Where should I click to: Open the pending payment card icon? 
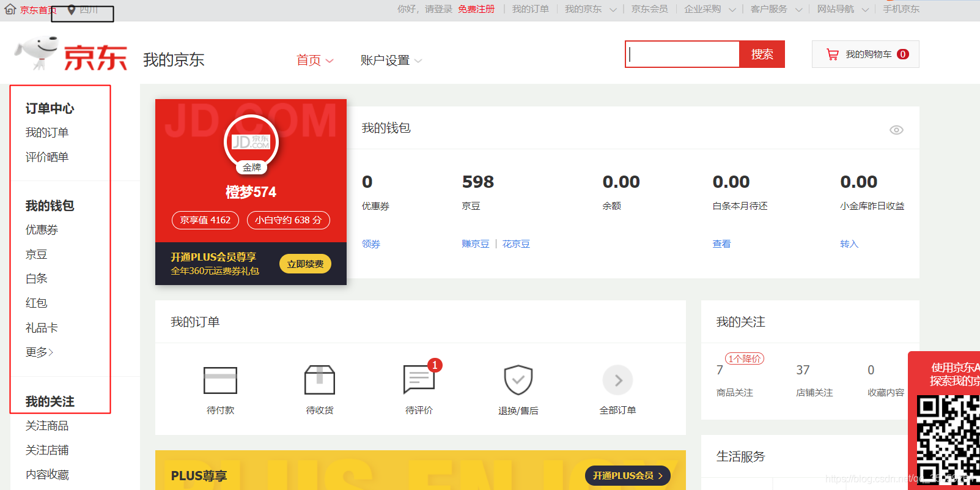pos(220,380)
